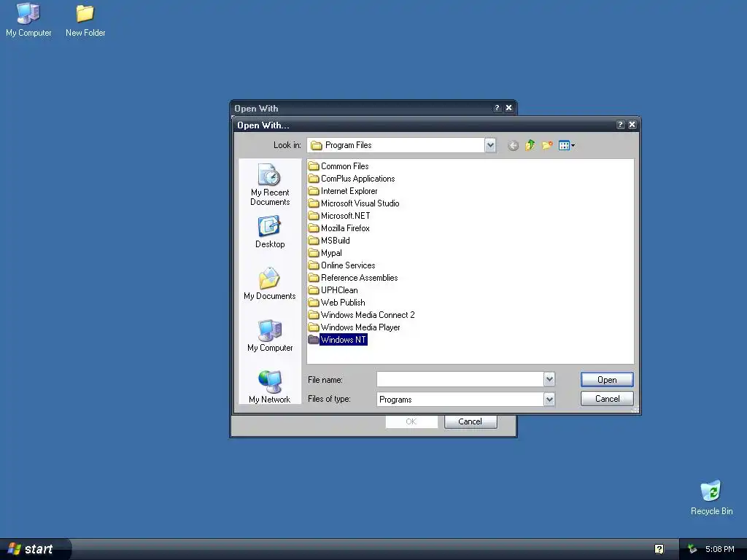Select the Windows Media Connect 2 folder icon
The image size is (747, 560).
click(313, 315)
